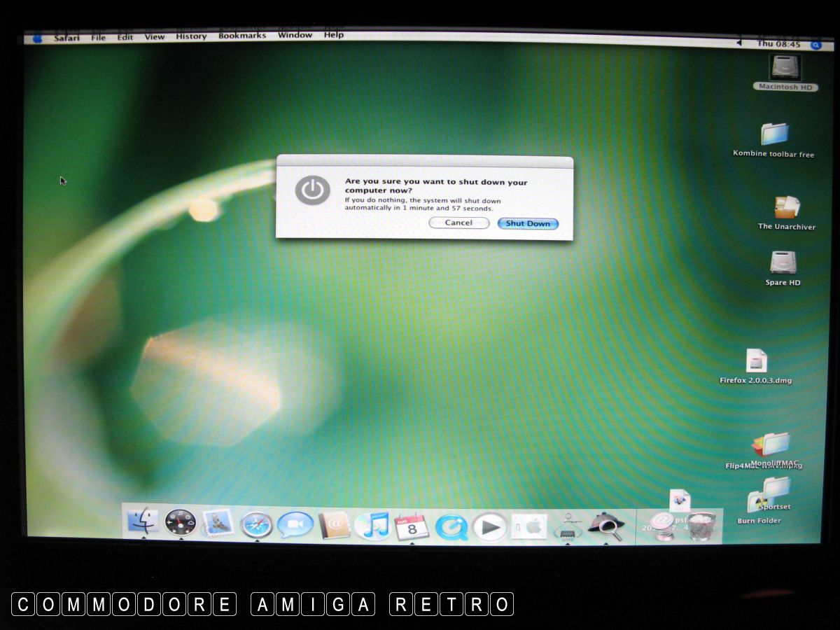Screen dimensions: 840x630
Task: Launch Safari compass in the Dock
Action: coord(256,524)
